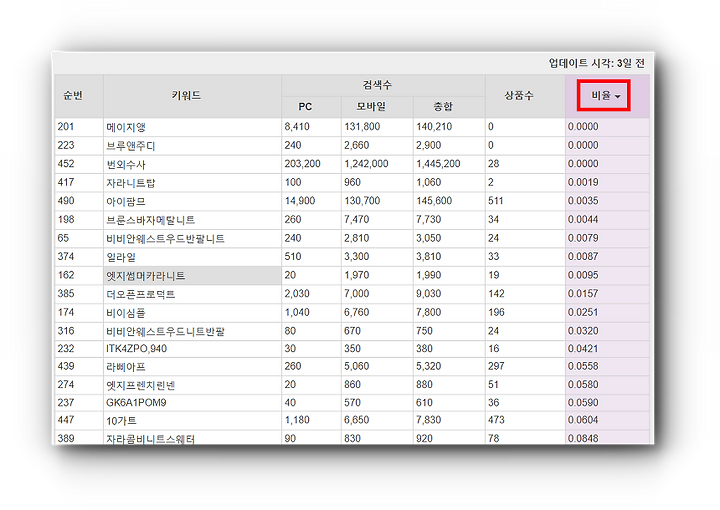Click PC search value 14,900
Screen dimensions: 720x510
299,201
